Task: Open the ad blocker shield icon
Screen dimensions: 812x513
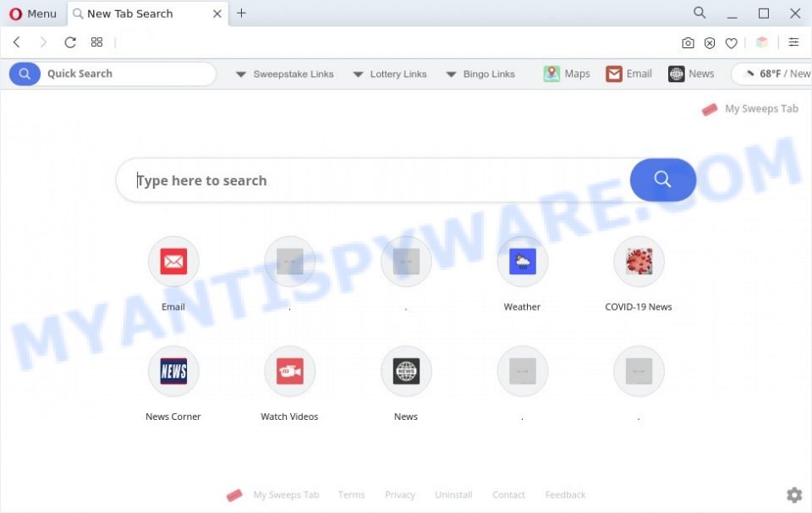Action: click(710, 43)
